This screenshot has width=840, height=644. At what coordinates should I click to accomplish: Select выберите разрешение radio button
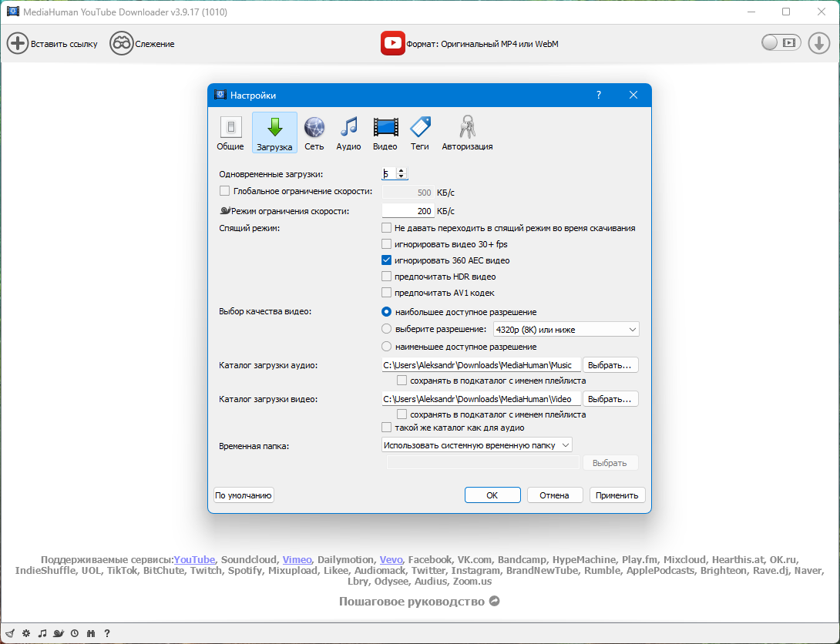pos(386,329)
